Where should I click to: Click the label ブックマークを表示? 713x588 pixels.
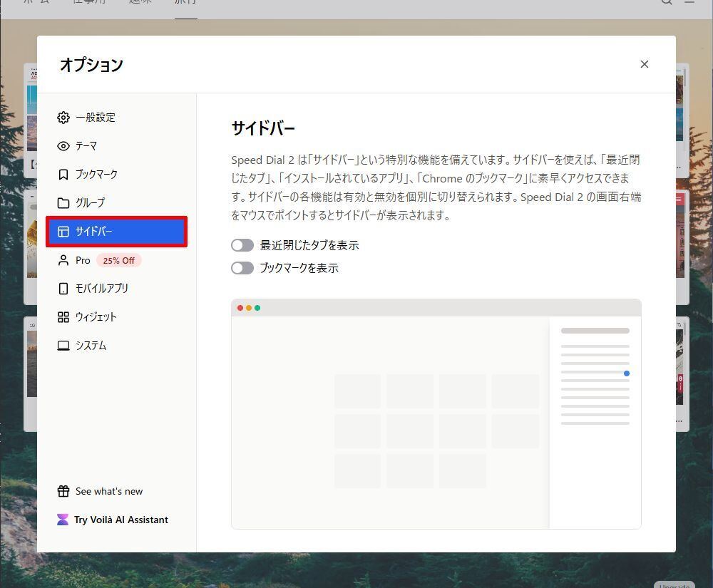click(299, 268)
